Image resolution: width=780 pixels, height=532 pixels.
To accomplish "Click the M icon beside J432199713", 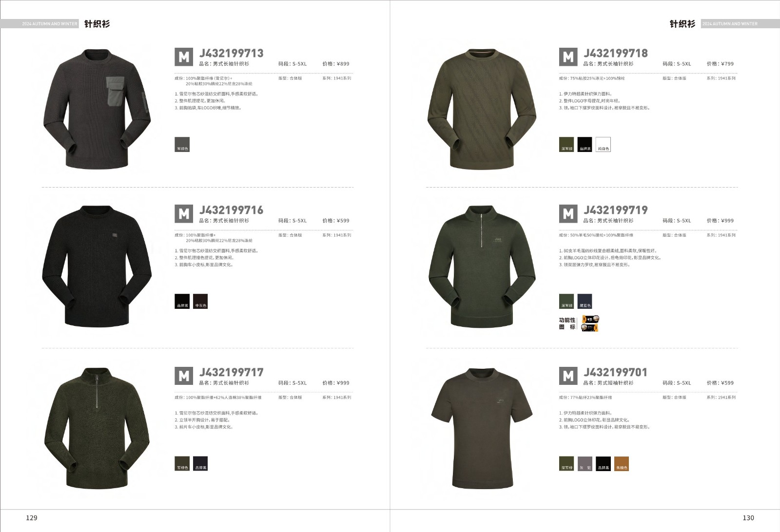I will click(184, 57).
